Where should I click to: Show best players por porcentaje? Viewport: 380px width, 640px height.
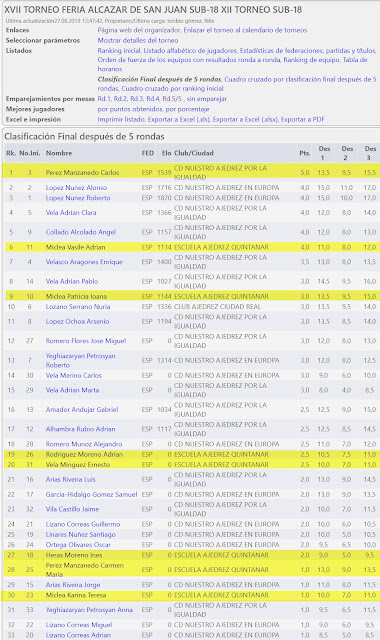pos(187,109)
